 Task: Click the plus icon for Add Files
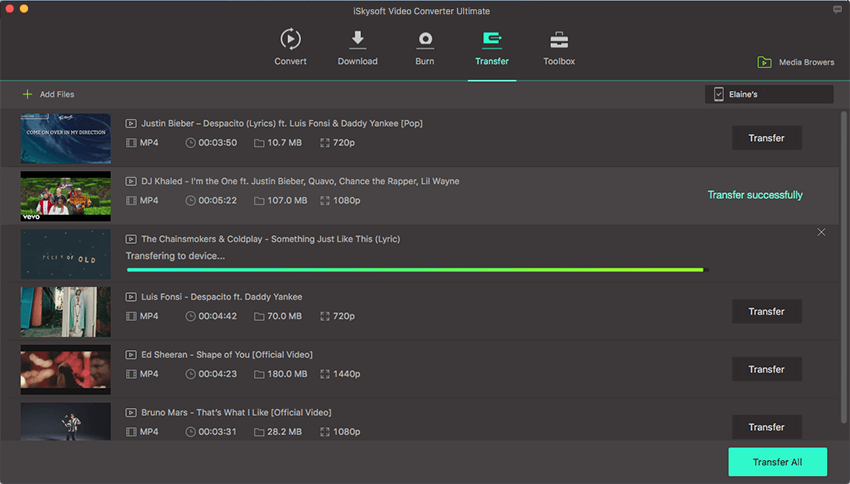[x=27, y=94]
